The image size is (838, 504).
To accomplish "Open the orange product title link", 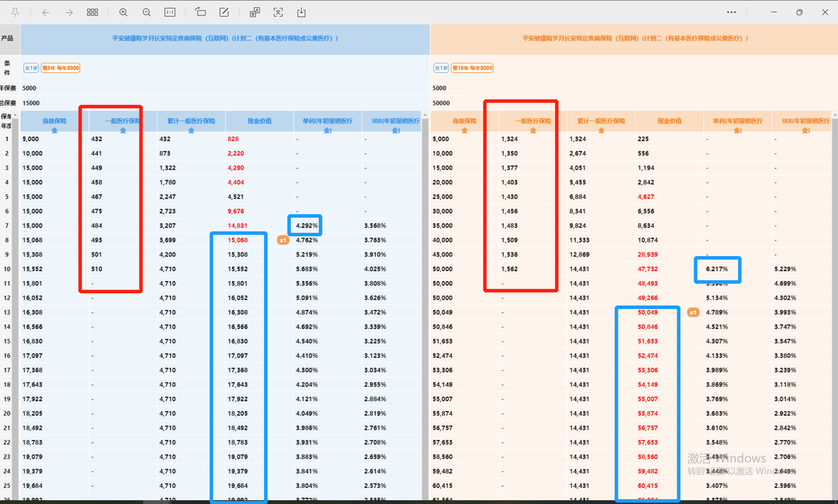I will pos(635,38).
